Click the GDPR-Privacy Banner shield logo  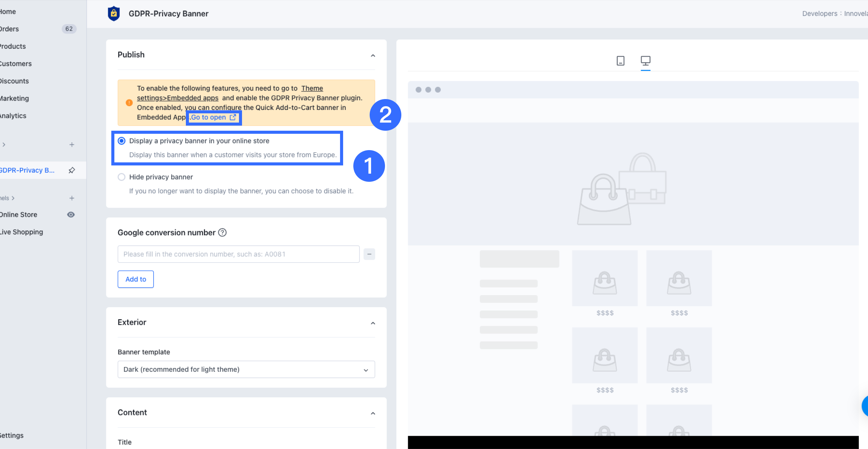[x=114, y=14]
